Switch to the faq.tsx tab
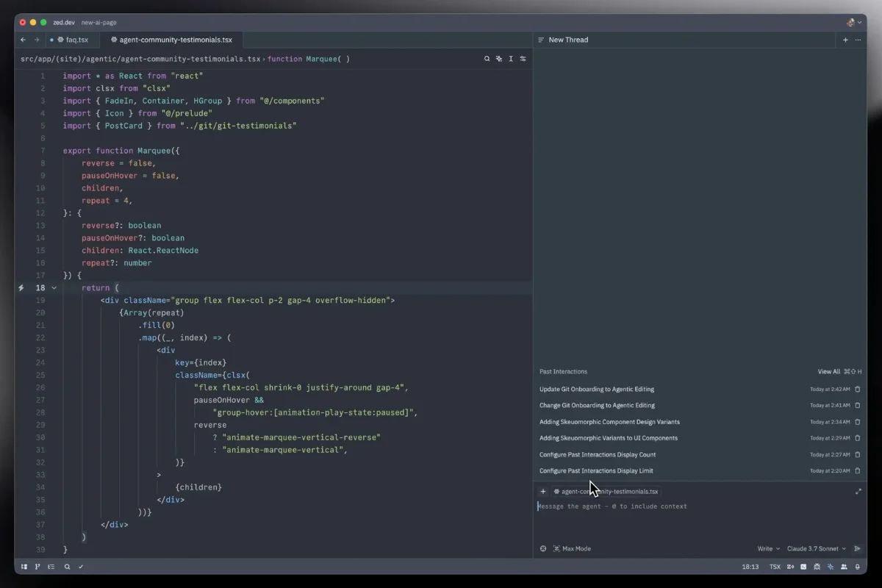The height and width of the screenshot is (588, 882). 73,40
